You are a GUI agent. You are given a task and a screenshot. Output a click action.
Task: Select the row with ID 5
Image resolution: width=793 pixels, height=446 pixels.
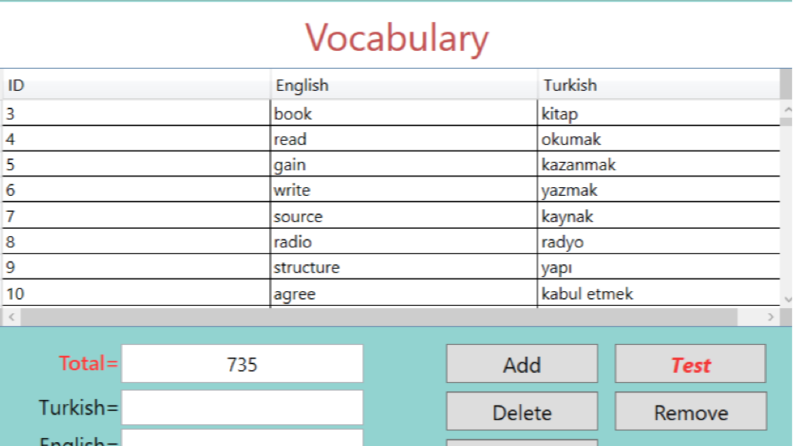[x=391, y=164]
